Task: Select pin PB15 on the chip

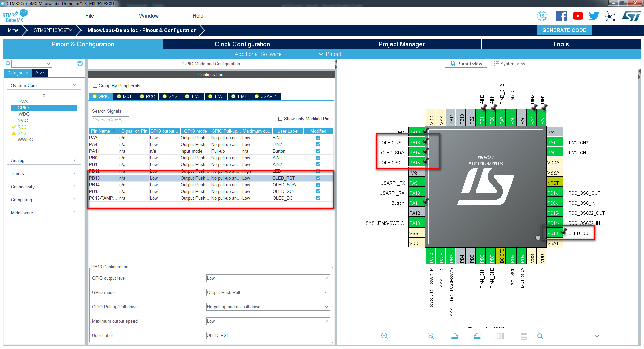Action: click(x=417, y=163)
